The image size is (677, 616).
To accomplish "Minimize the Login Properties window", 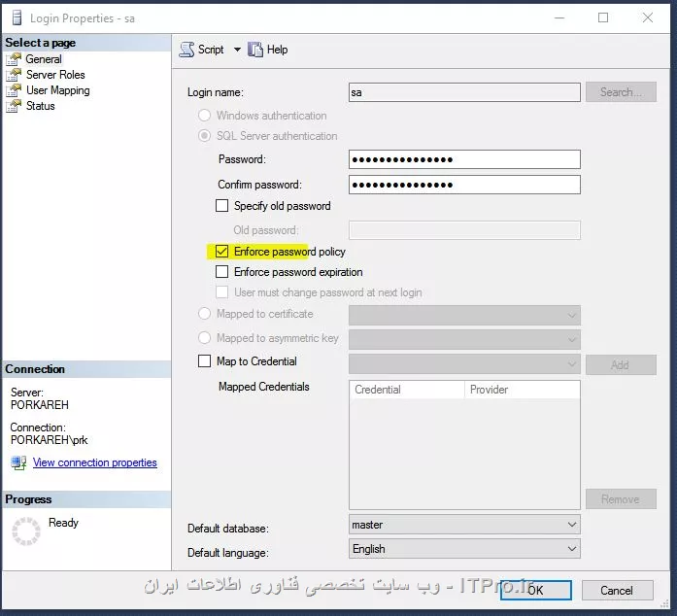I will (559, 17).
